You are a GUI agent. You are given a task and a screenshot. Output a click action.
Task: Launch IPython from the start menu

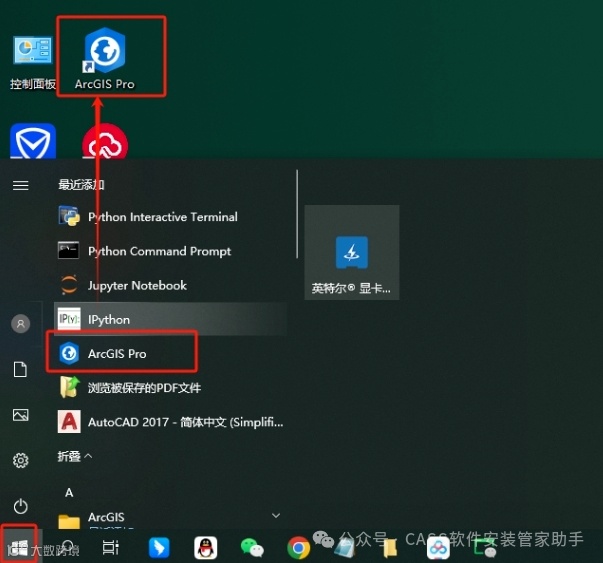pyautogui.click(x=170, y=319)
